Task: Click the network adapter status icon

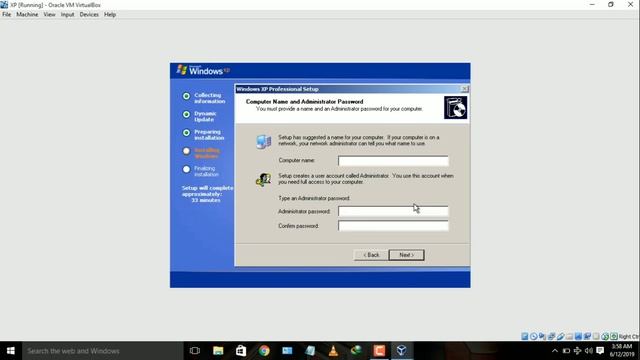Action: point(551,336)
